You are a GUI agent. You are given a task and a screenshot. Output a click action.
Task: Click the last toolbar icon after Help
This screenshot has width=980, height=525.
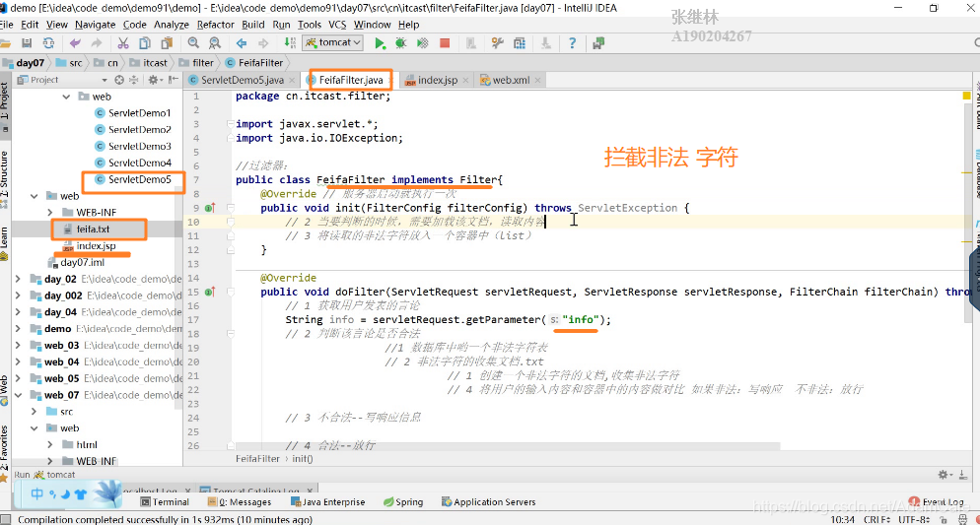point(598,43)
